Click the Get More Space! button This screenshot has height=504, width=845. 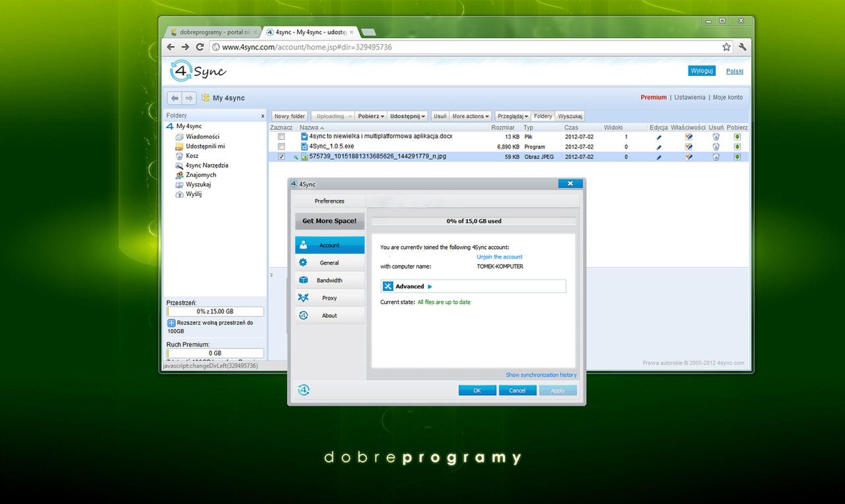[329, 221]
